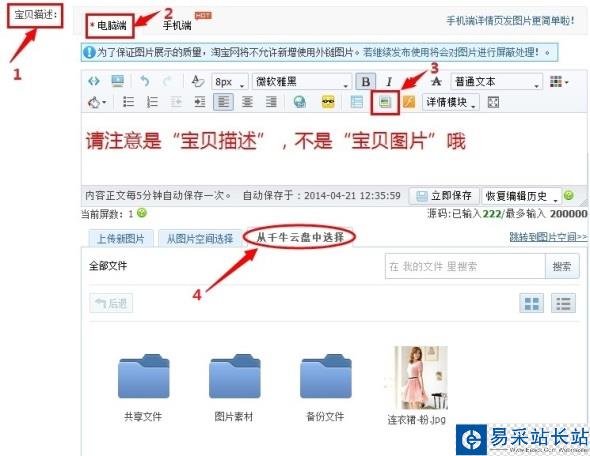This screenshot has width=590, height=456.
Task: Align text left
Action: tap(223, 102)
